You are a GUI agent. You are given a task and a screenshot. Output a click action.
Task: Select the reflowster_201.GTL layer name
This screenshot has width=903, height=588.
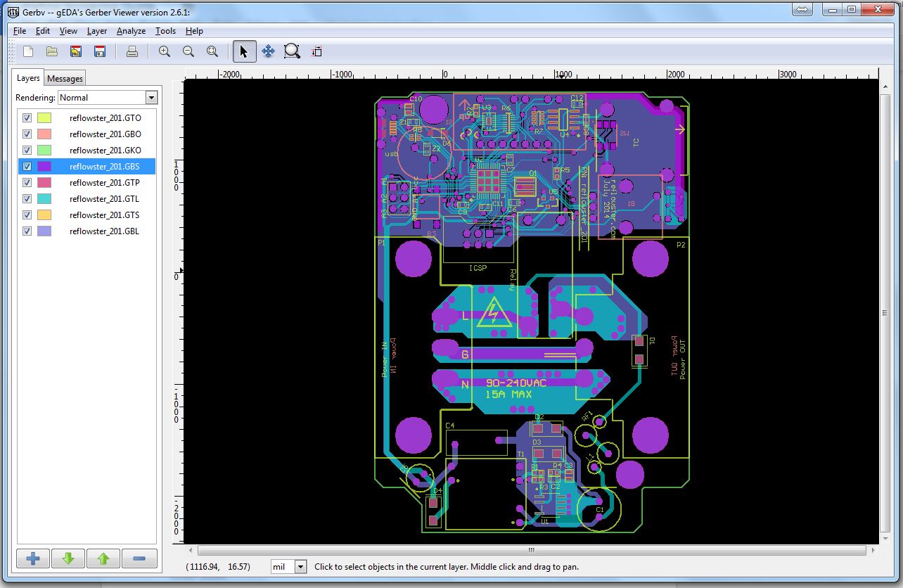pyautogui.click(x=105, y=199)
